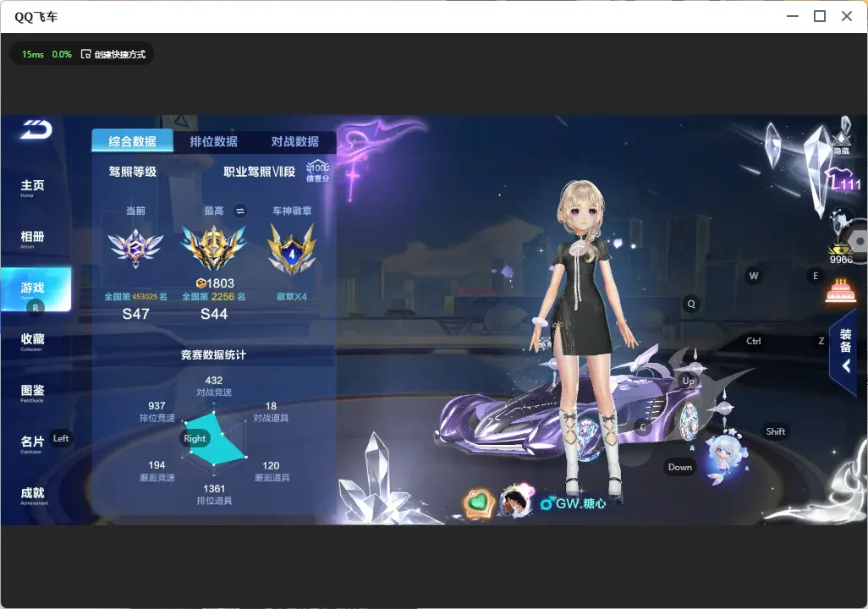This screenshot has width=868, height=609.
Task: Click the mermaid pet character
Action: tap(728, 458)
